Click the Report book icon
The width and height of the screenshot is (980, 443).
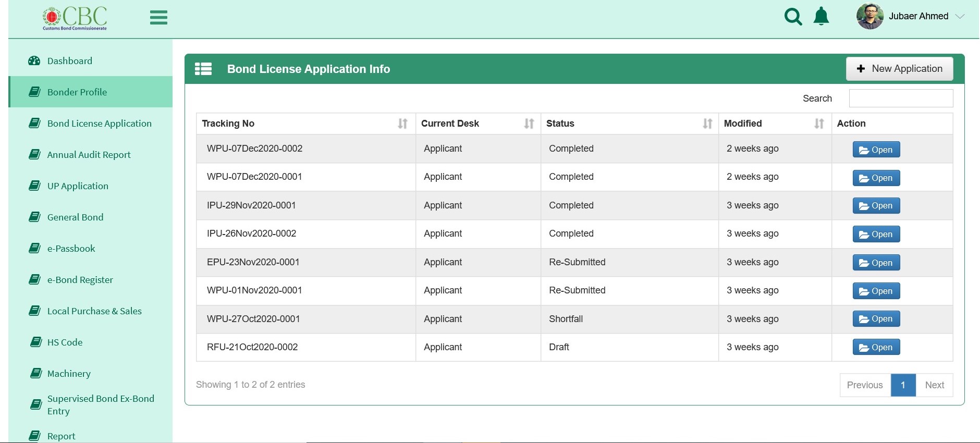coord(34,436)
